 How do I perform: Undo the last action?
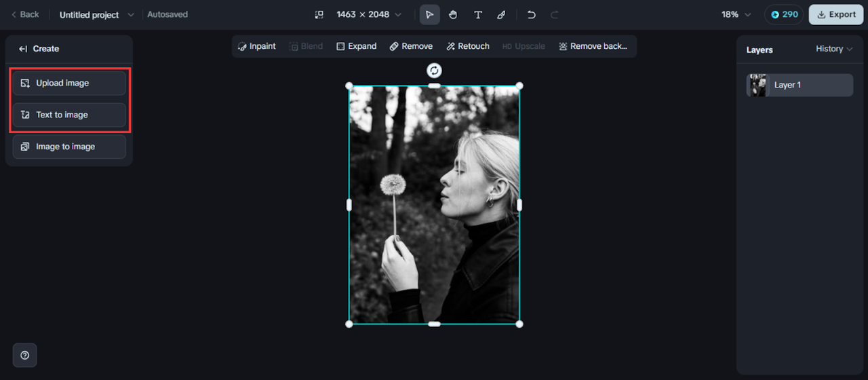click(532, 14)
